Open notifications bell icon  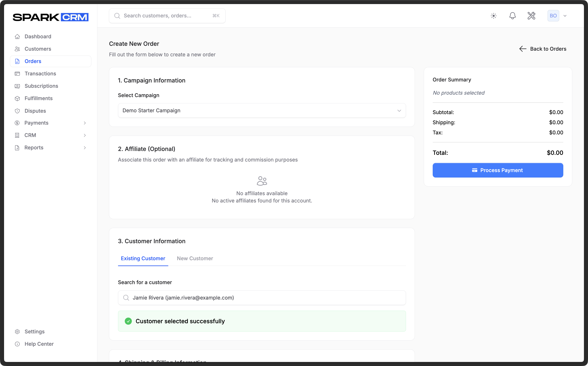(512, 16)
